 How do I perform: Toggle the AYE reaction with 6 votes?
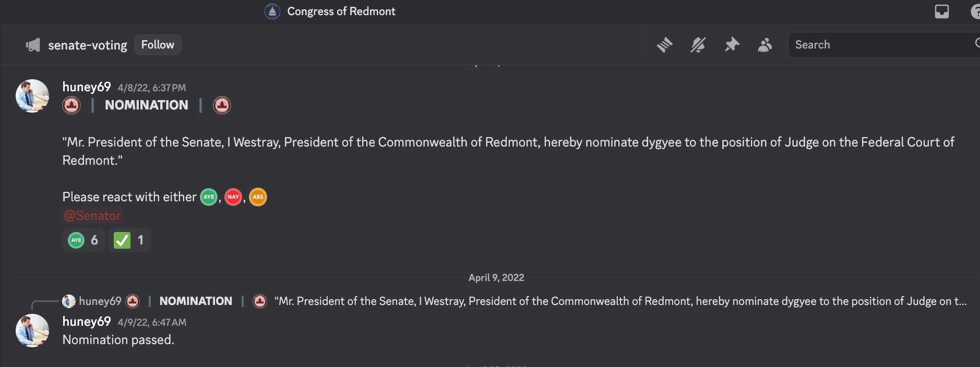pyautogui.click(x=83, y=240)
